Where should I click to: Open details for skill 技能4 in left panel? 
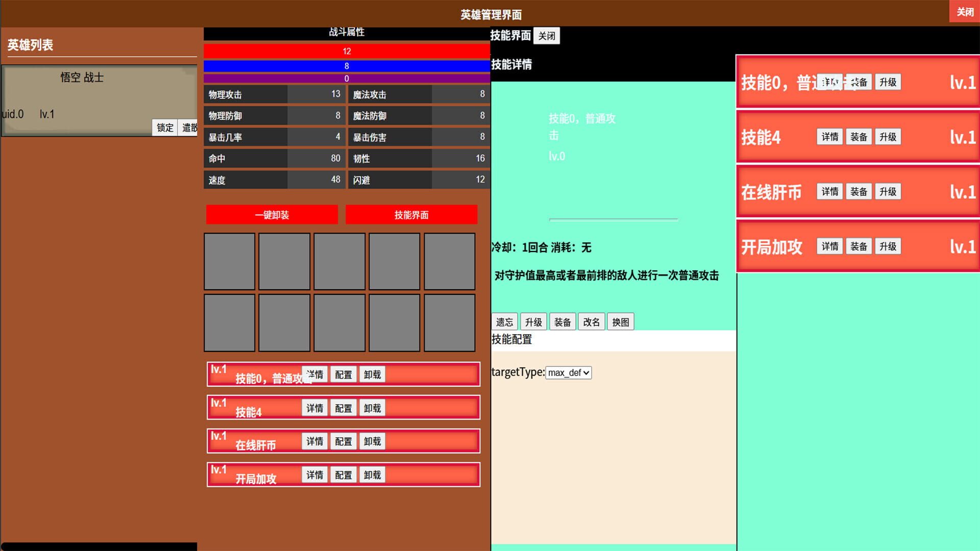(x=314, y=408)
